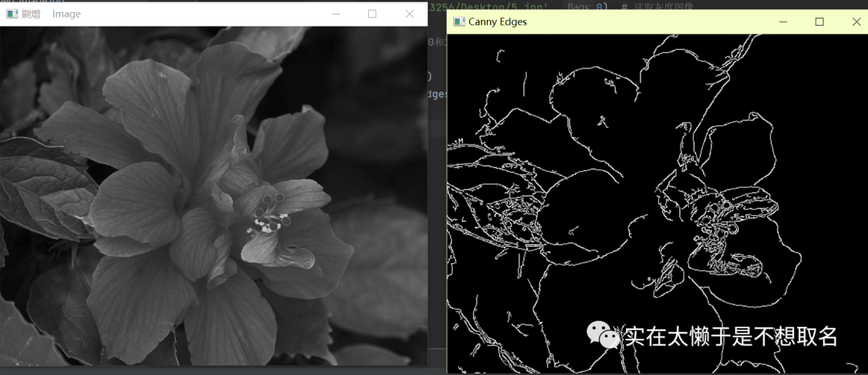Viewport: 868px width, 375px height.
Task: Click the Canny Edges window icon
Action: [x=459, y=22]
